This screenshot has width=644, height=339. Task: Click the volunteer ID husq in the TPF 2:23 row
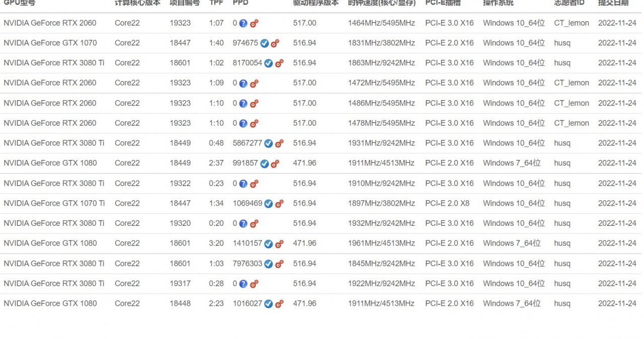tap(562, 303)
